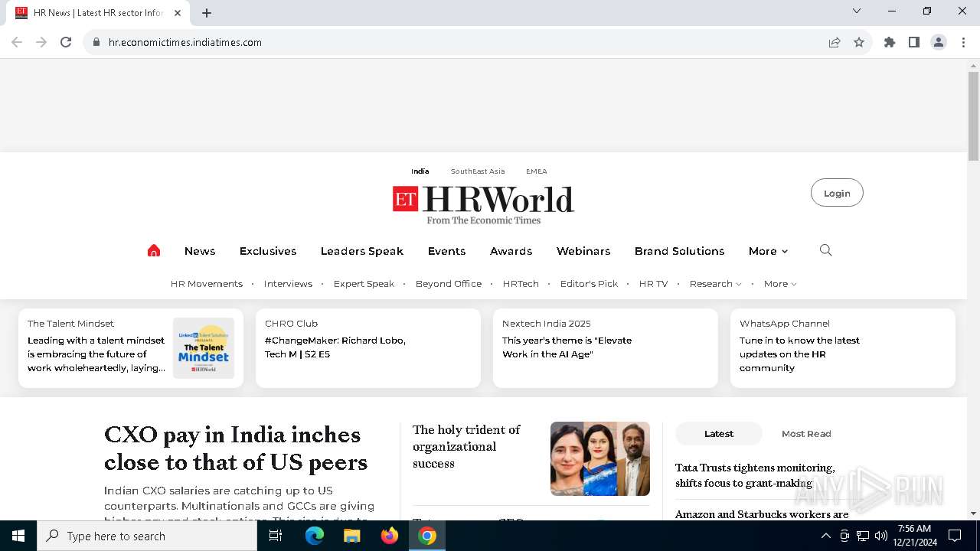Open The Talent Mindset card thumbnail
Screen dimensions: 980x551
204,348
